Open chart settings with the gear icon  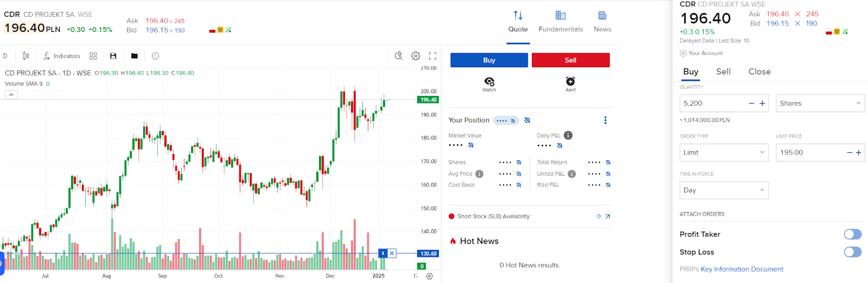click(x=416, y=56)
